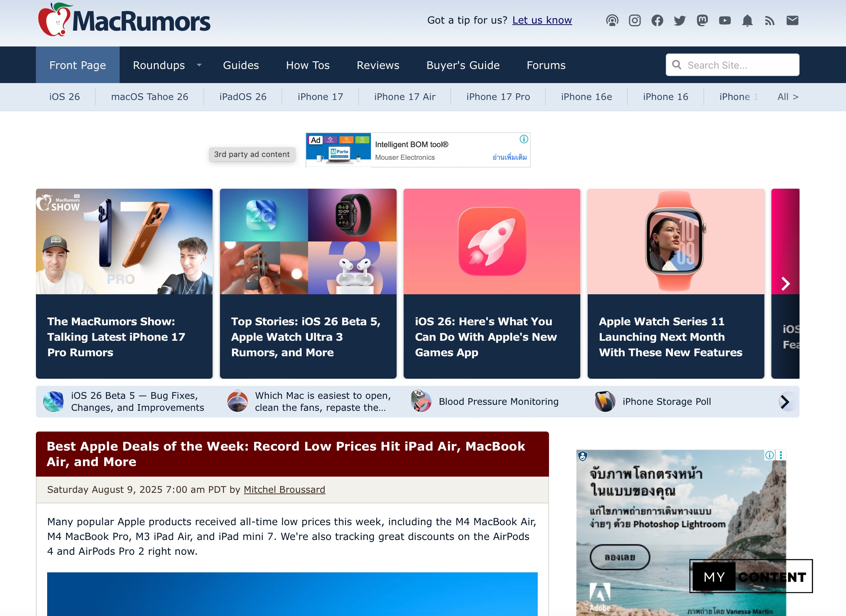Open the RSS feed icon
This screenshot has height=616, width=846.
point(770,20)
